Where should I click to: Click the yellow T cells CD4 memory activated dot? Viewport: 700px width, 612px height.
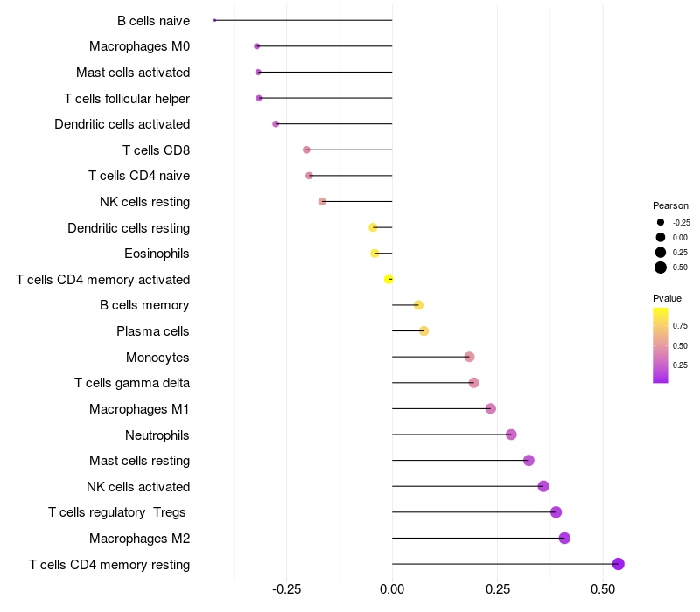[x=388, y=279]
